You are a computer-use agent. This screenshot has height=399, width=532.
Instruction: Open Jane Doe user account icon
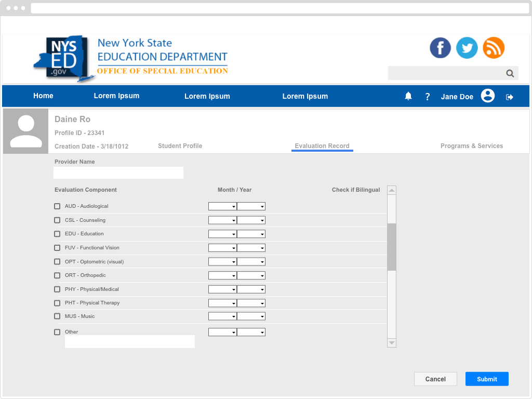(x=487, y=96)
